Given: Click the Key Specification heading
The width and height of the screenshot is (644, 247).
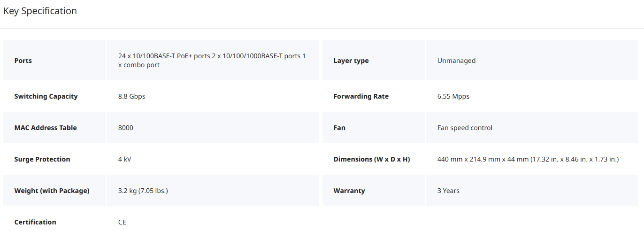Looking at the screenshot, I should click(40, 11).
